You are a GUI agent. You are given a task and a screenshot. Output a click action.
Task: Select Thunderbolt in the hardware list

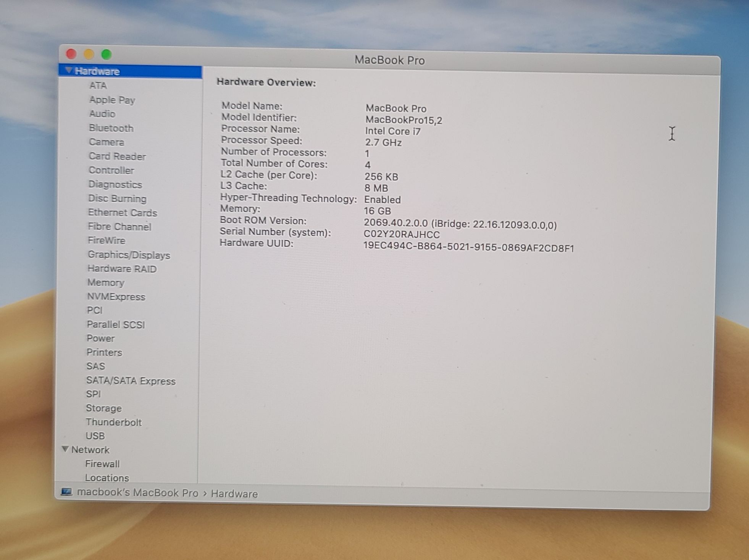[113, 422]
